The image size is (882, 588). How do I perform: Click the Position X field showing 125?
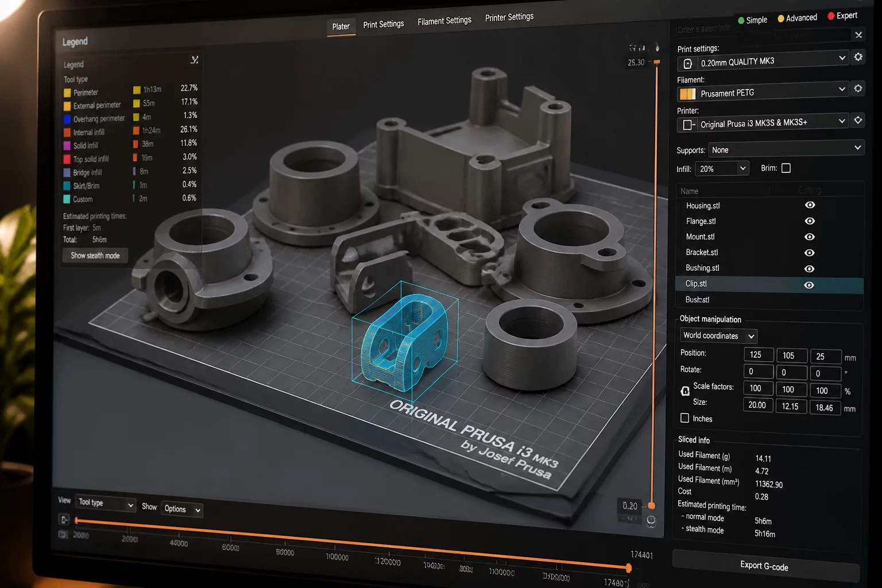(759, 355)
